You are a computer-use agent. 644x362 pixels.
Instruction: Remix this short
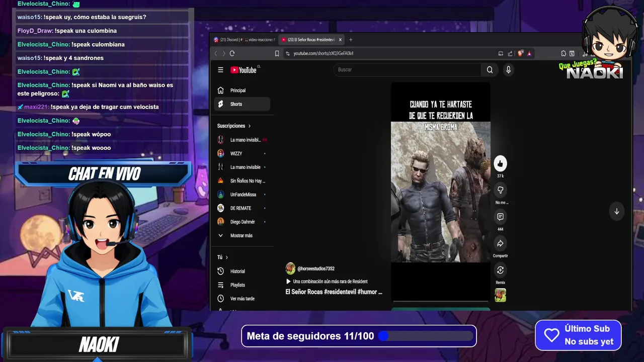(x=500, y=270)
